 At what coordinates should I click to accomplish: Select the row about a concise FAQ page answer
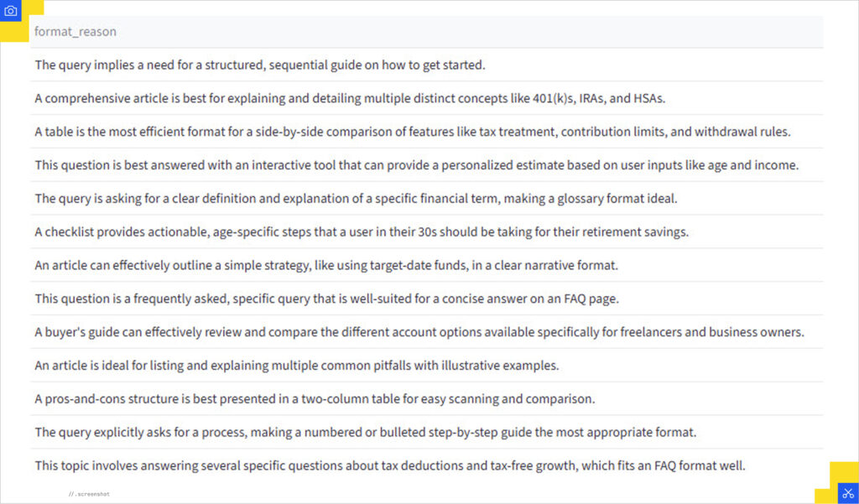click(327, 299)
